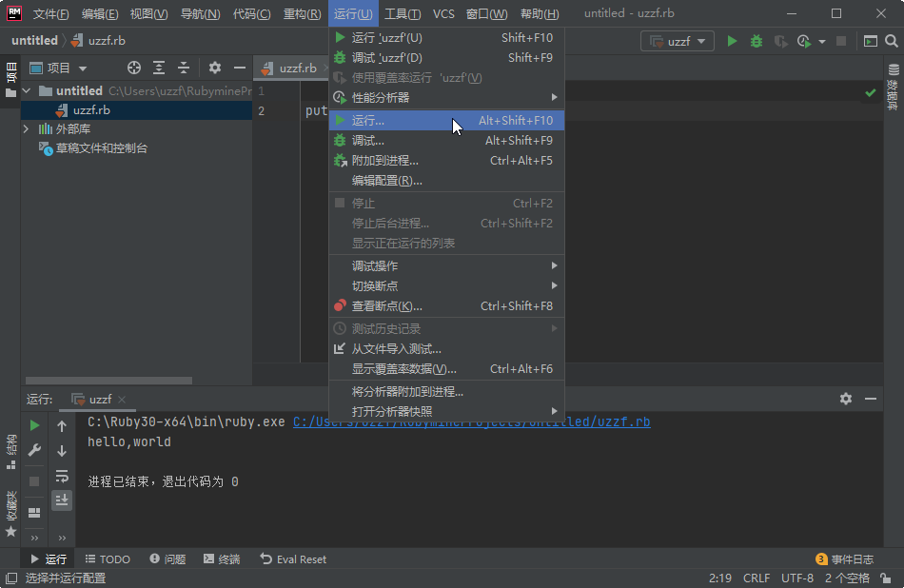Screen dimensions: 904x588
Task: Toggle soft-wrap icon in run panel
Action: (x=62, y=476)
